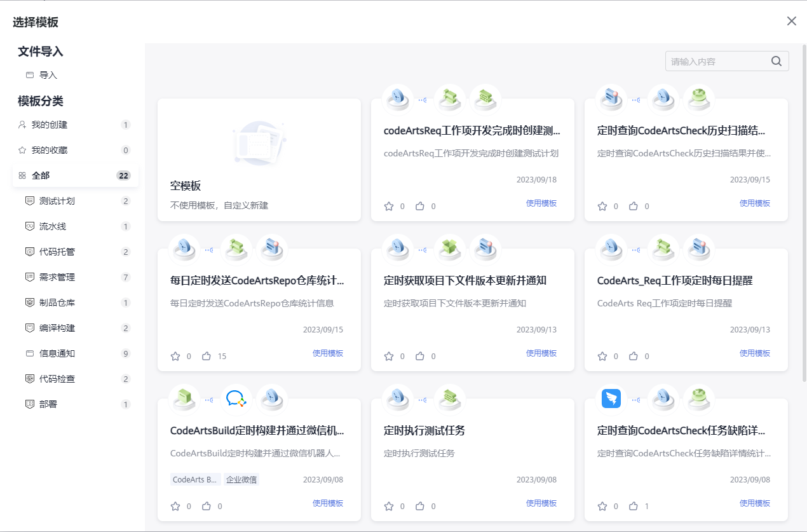Click the blue DingTalk icon on card
Image resolution: width=807 pixels, height=532 pixels.
[611, 399]
